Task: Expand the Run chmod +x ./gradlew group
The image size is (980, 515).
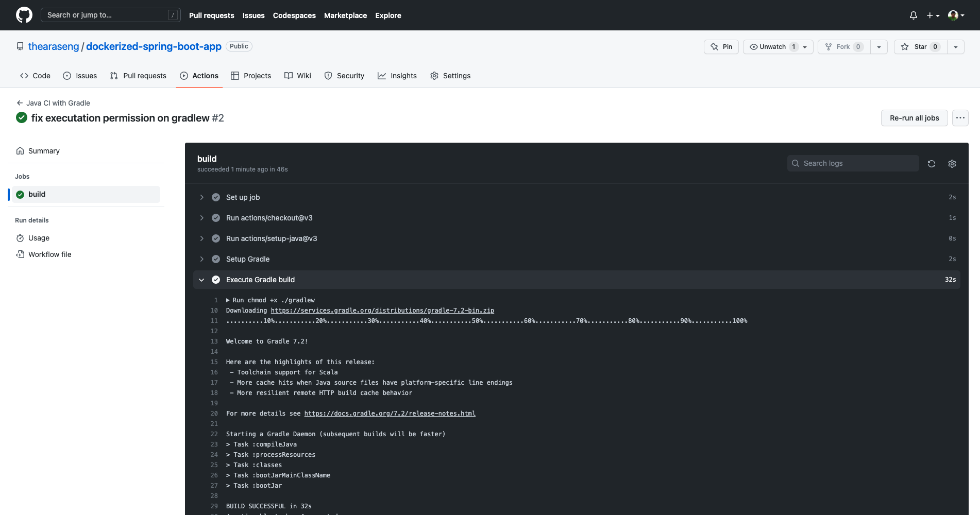Action: pyautogui.click(x=271, y=300)
